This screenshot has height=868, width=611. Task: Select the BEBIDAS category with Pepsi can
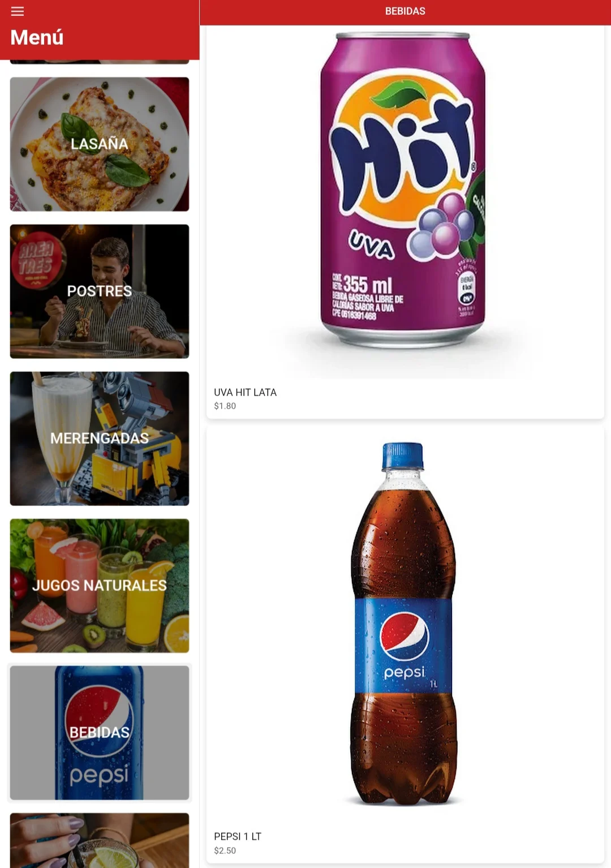coord(100,733)
